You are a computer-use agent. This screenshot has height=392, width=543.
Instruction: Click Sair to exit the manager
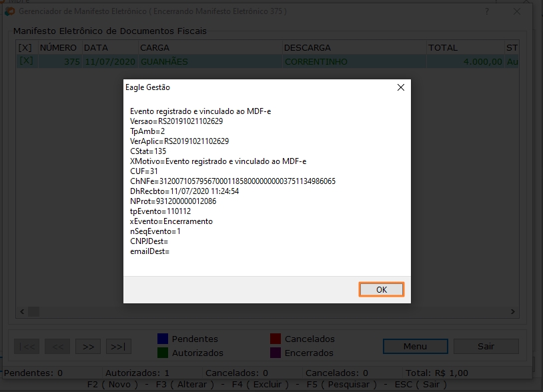[485, 346]
